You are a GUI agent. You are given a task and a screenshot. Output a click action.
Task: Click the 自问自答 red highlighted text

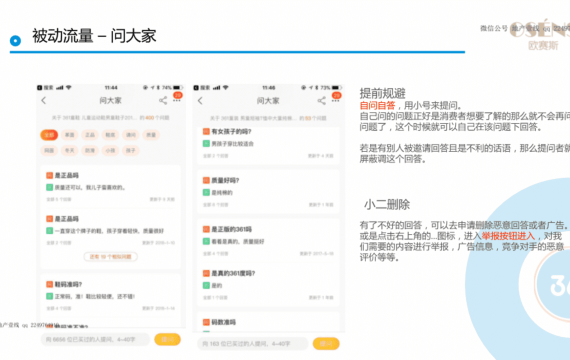point(377,105)
